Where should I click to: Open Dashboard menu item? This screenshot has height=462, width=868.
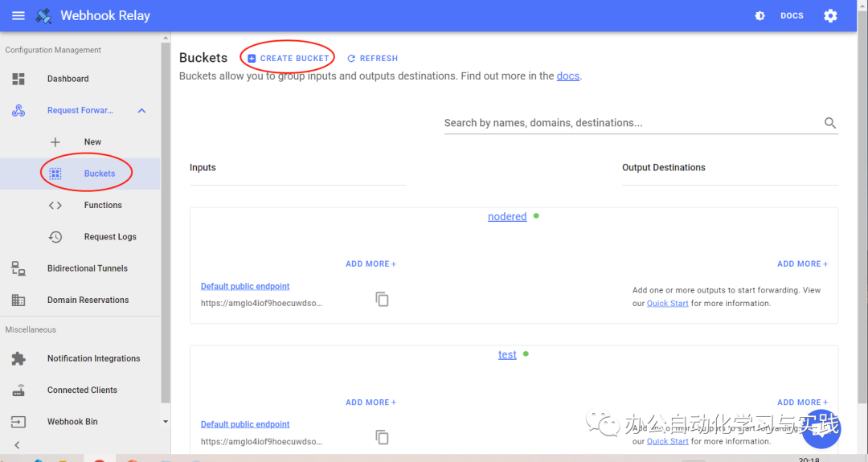click(x=68, y=79)
